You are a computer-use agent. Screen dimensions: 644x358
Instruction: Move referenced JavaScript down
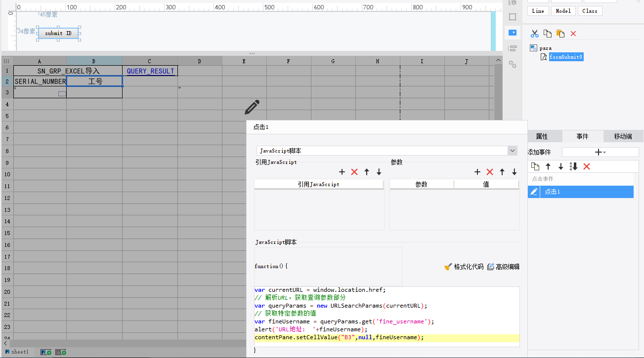click(x=379, y=172)
